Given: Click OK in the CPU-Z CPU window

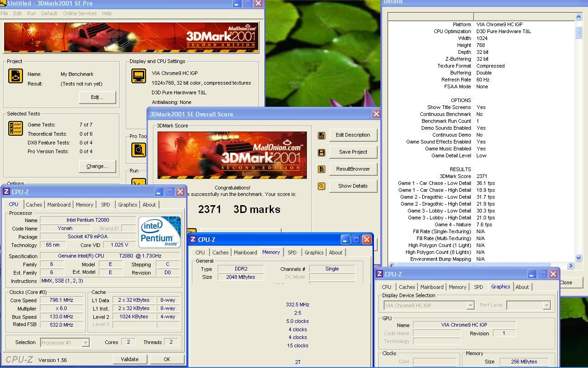Looking at the screenshot, I should [x=167, y=359].
